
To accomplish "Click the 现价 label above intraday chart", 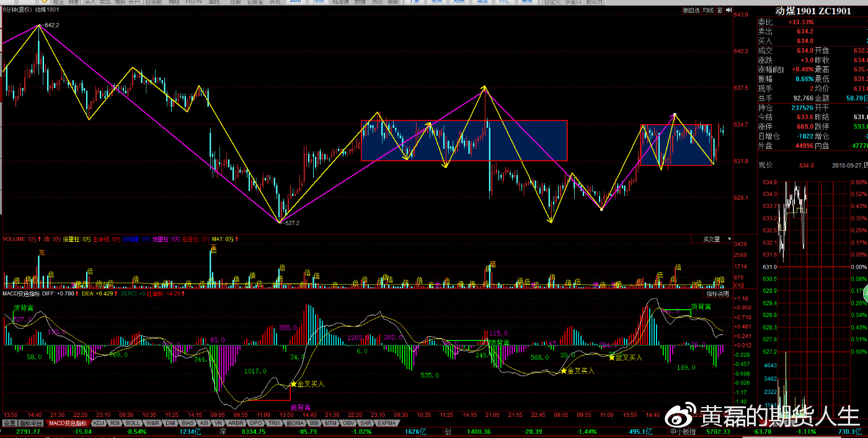I will [765, 165].
